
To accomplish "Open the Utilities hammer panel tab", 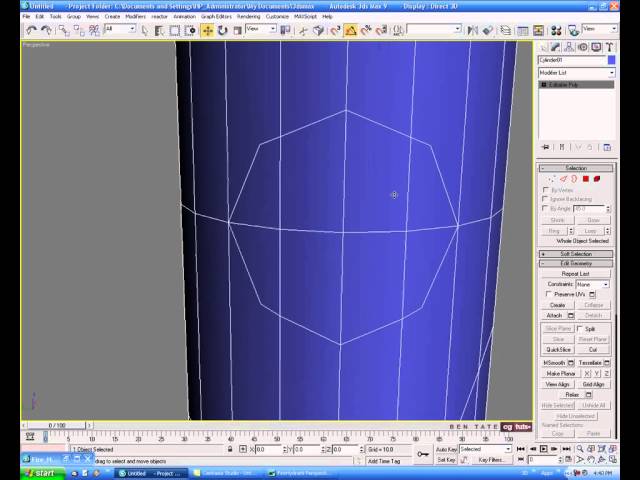I will [x=608, y=46].
